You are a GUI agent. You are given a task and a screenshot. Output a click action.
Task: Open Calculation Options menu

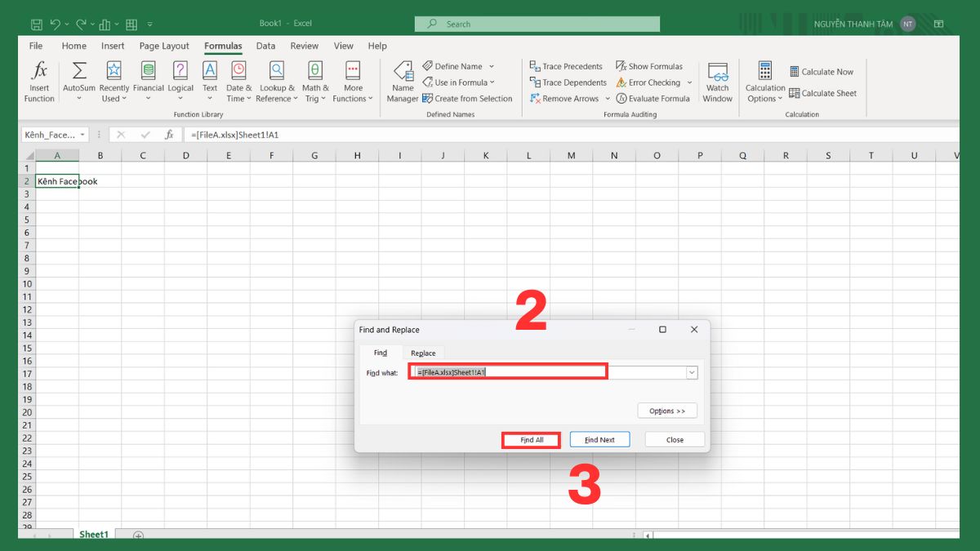pos(764,82)
